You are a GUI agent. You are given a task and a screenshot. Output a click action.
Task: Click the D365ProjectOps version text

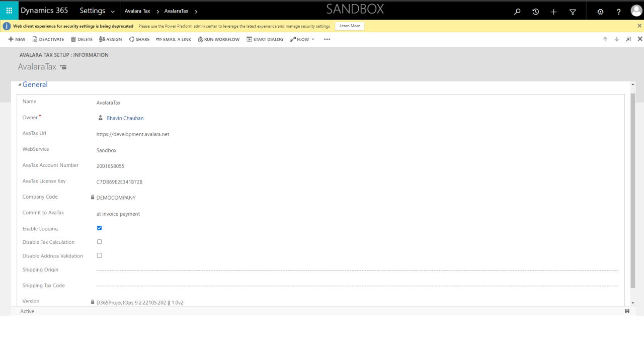[x=140, y=303]
